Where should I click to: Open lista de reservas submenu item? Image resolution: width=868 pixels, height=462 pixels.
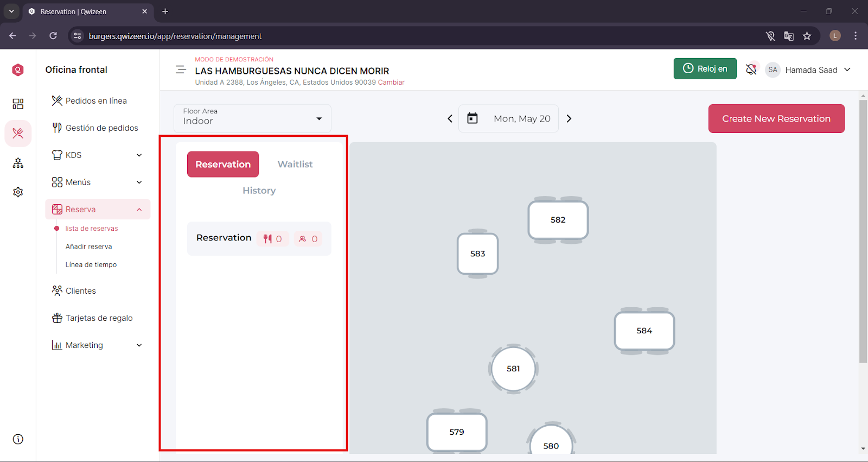(92, 229)
